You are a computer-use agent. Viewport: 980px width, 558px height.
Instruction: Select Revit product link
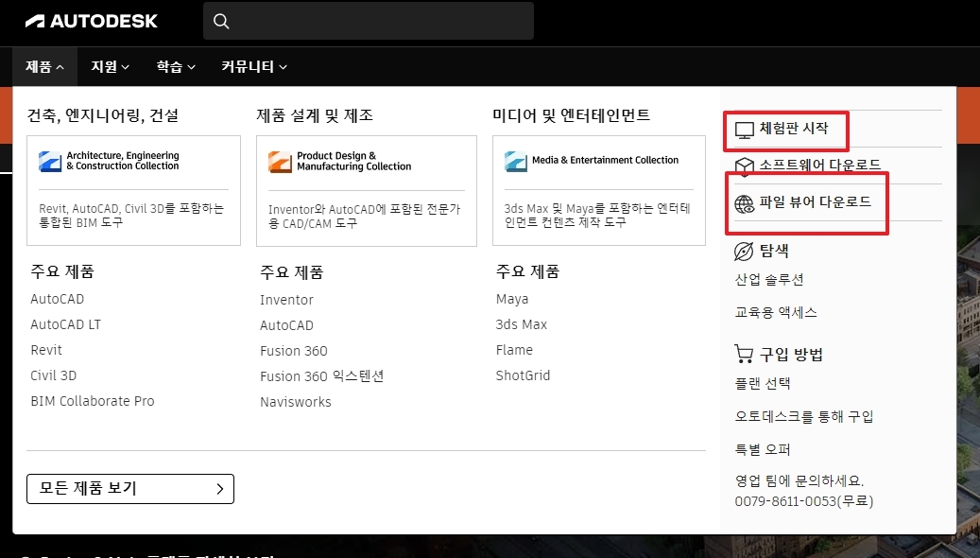click(46, 350)
